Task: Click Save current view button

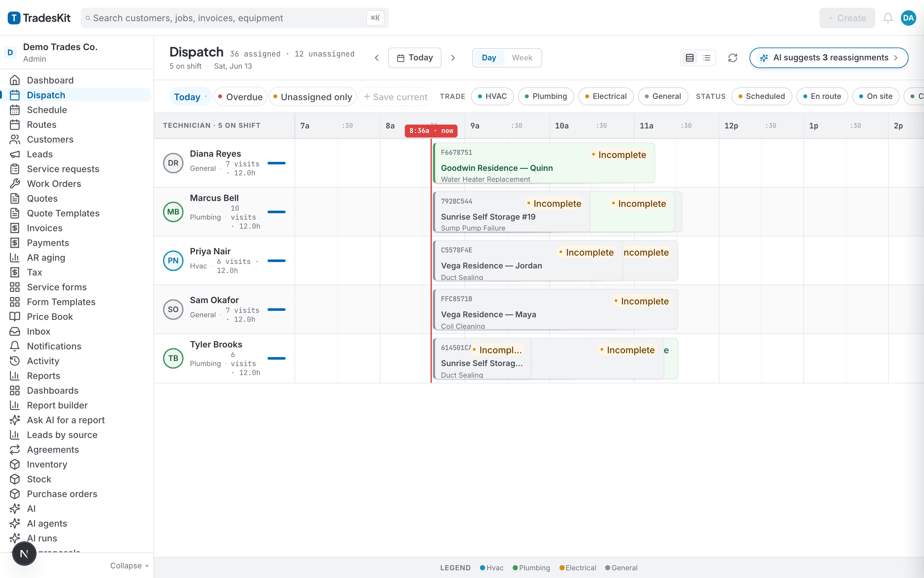Action: pyautogui.click(x=395, y=97)
